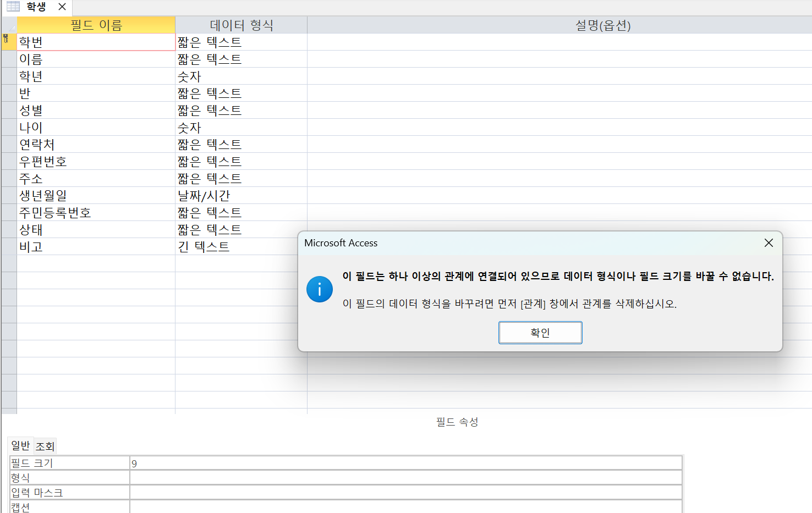
Task: Click the blue information icon in dialog
Action: point(320,289)
